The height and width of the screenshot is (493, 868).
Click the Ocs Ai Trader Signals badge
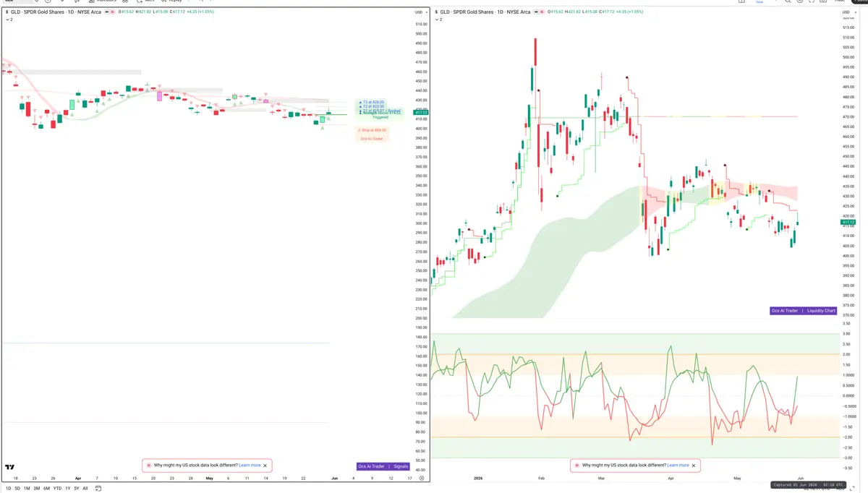pyautogui.click(x=383, y=466)
